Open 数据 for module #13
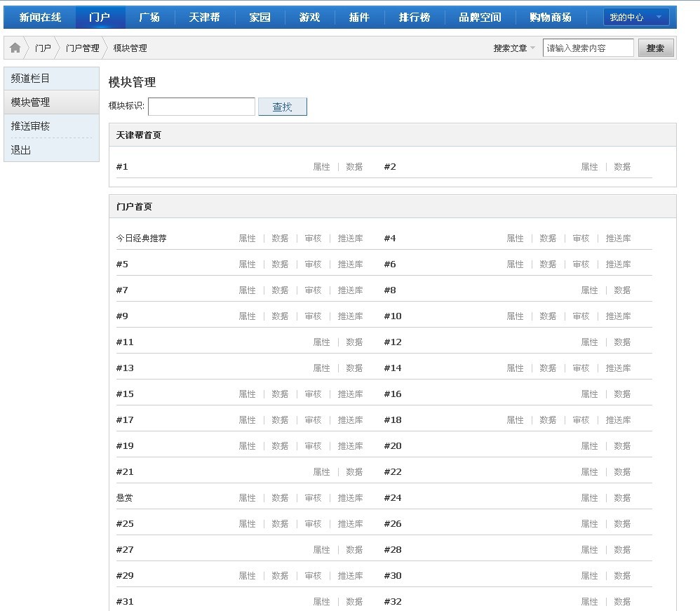Image resolution: width=700 pixels, height=611 pixels. click(x=354, y=368)
